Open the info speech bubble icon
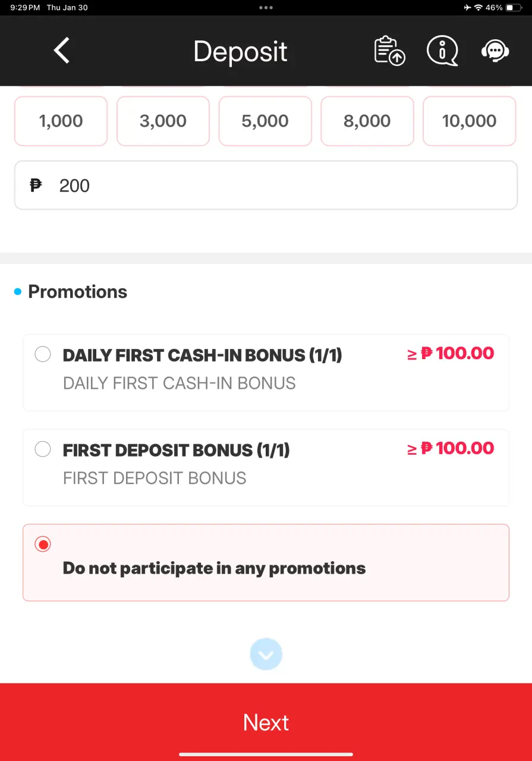This screenshot has width=532, height=761. pos(443,51)
